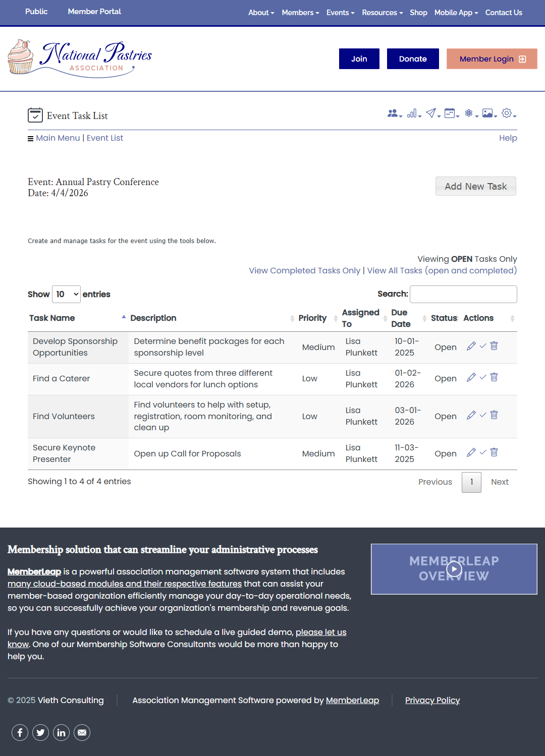545x756 pixels.
Task: Mark Secure Keynote Presenter task complete
Action: [x=483, y=452]
